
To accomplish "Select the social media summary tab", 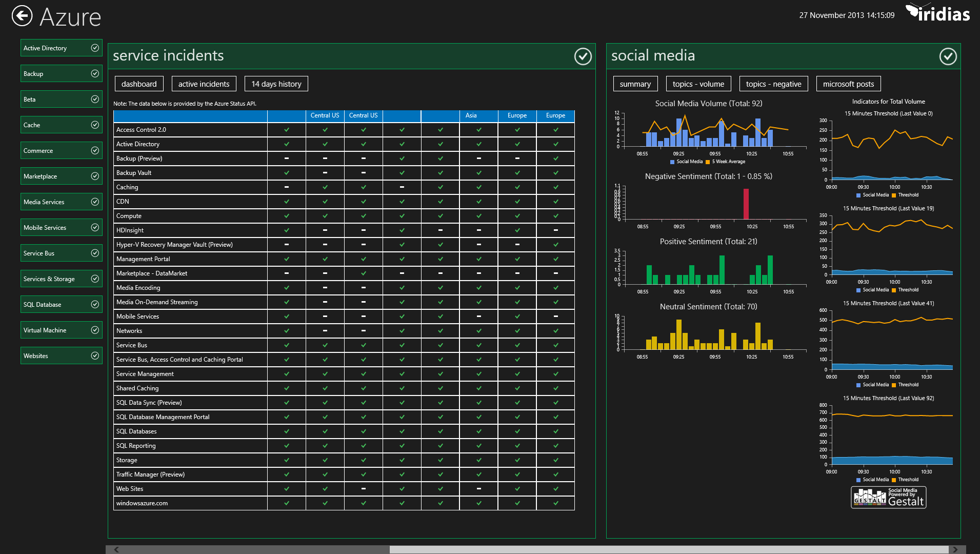I will coord(635,84).
